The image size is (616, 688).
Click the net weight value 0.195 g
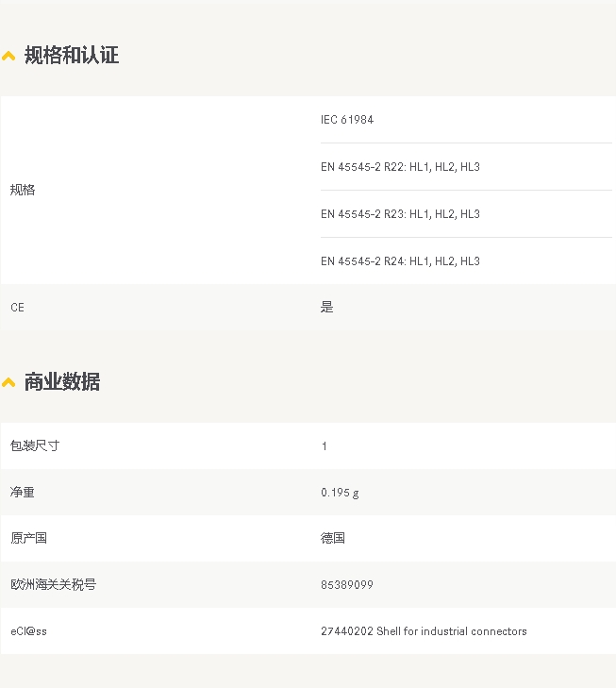(x=340, y=493)
